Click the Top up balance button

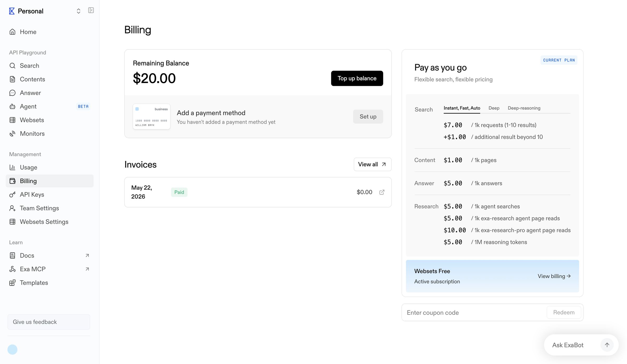tap(357, 78)
